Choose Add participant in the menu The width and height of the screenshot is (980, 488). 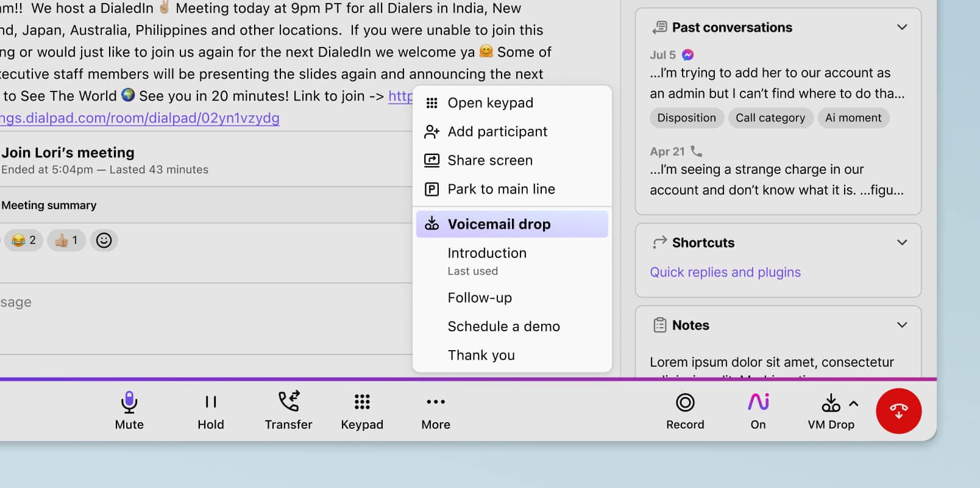point(497,132)
